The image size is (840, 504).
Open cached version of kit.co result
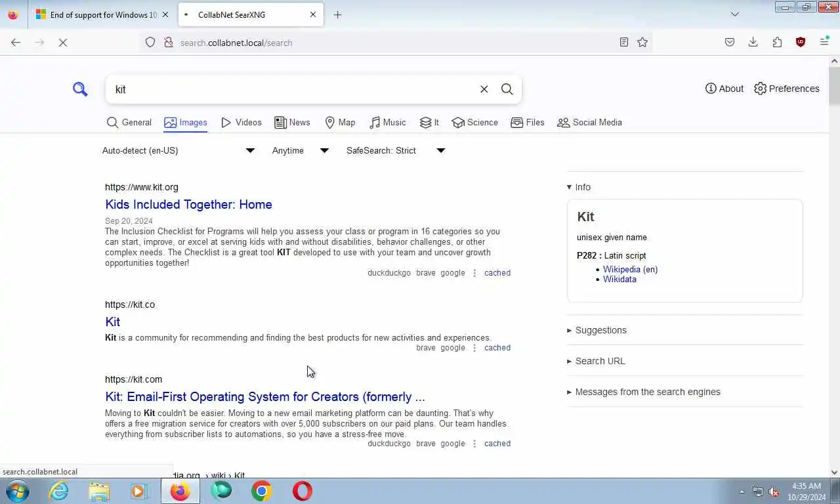click(497, 348)
